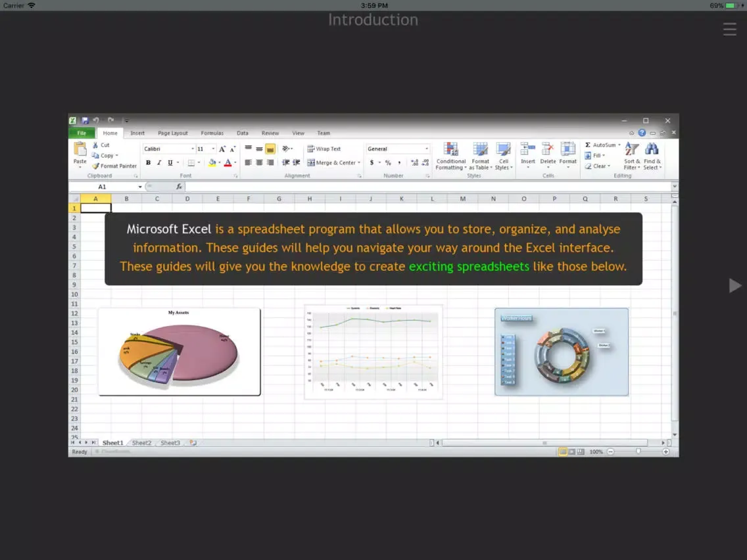Switch to the Insert ribbon tab

[x=137, y=133]
